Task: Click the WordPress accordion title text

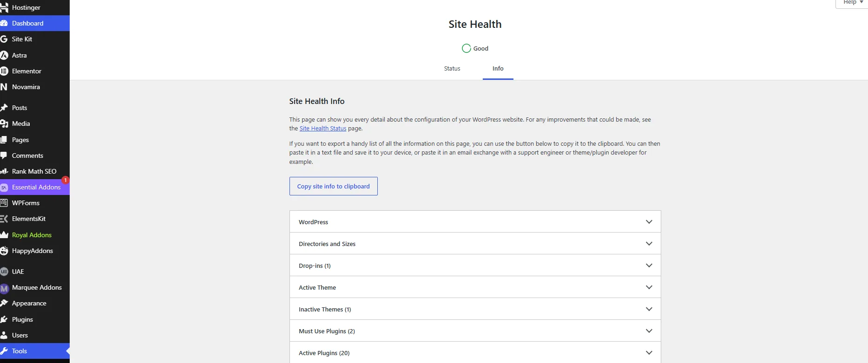Action: click(x=314, y=222)
